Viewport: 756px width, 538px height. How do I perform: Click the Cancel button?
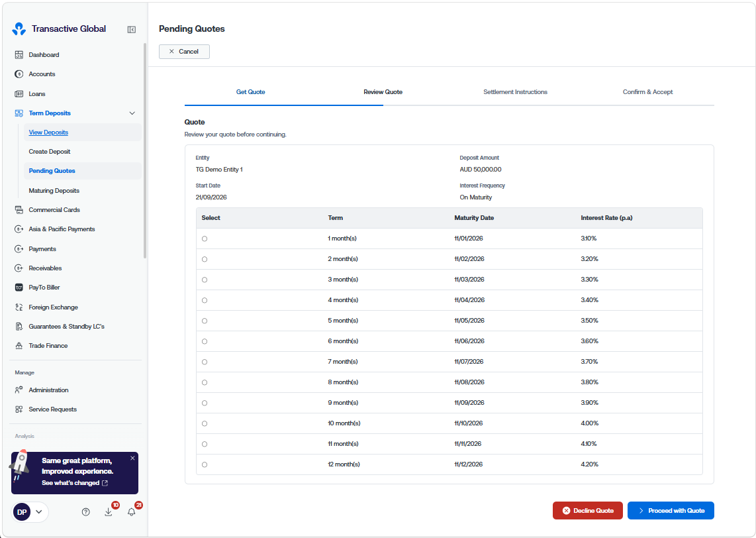click(184, 52)
